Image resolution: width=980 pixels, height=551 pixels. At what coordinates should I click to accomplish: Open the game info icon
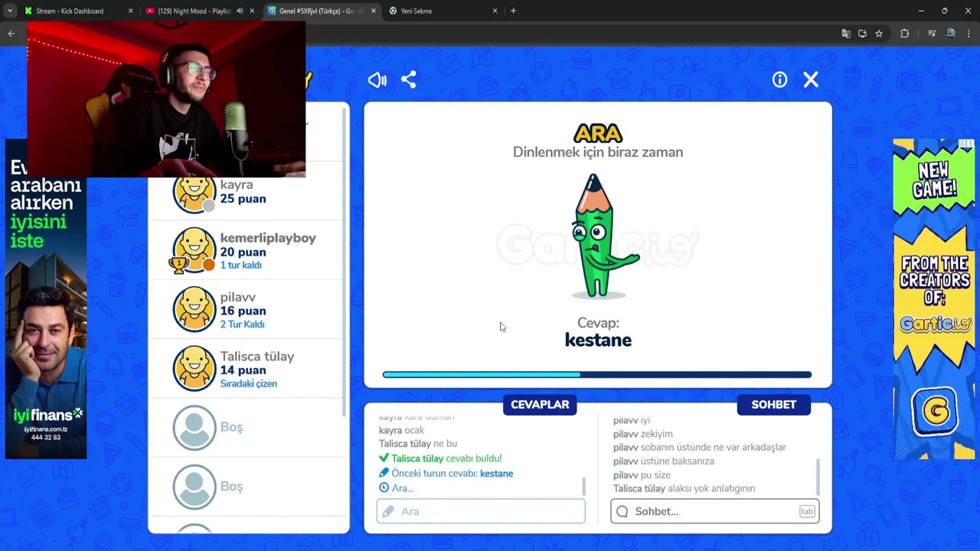point(779,80)
